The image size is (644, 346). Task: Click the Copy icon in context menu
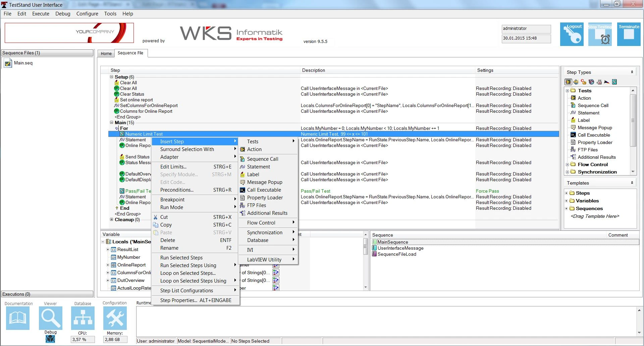(156, 225)
